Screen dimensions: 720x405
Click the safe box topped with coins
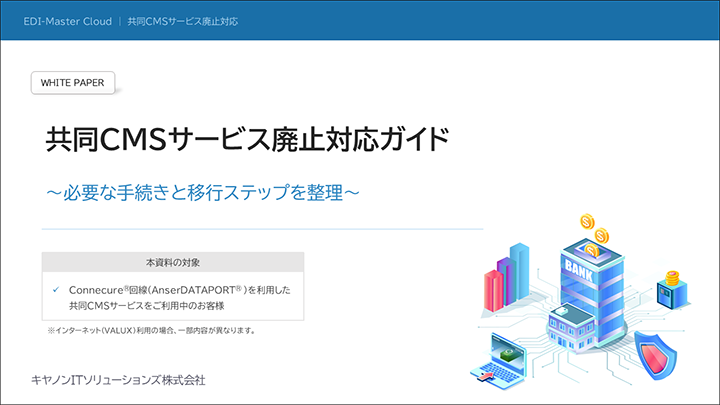tap(673, 290)
